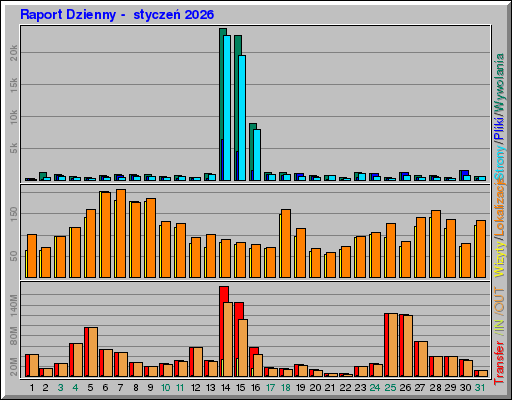Click day label '14' on the x-axis
512x400 pixels.
coord(225,388)
